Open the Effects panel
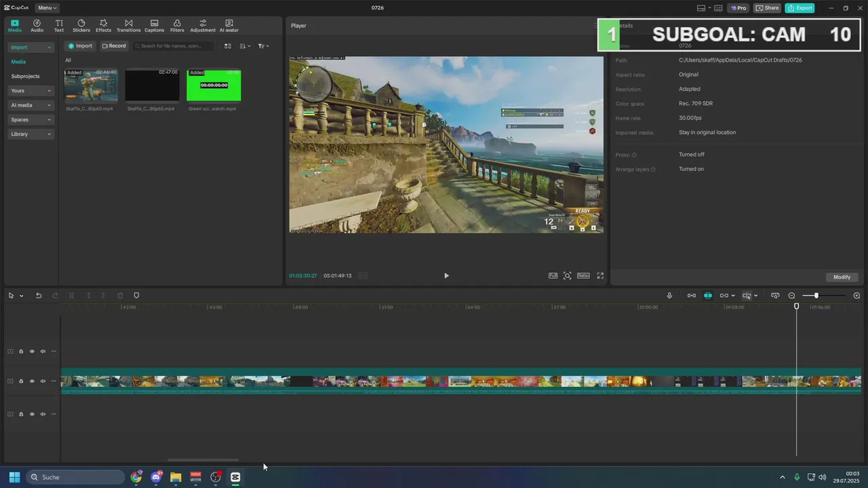 pyautogui.click(x=103, y=26)
